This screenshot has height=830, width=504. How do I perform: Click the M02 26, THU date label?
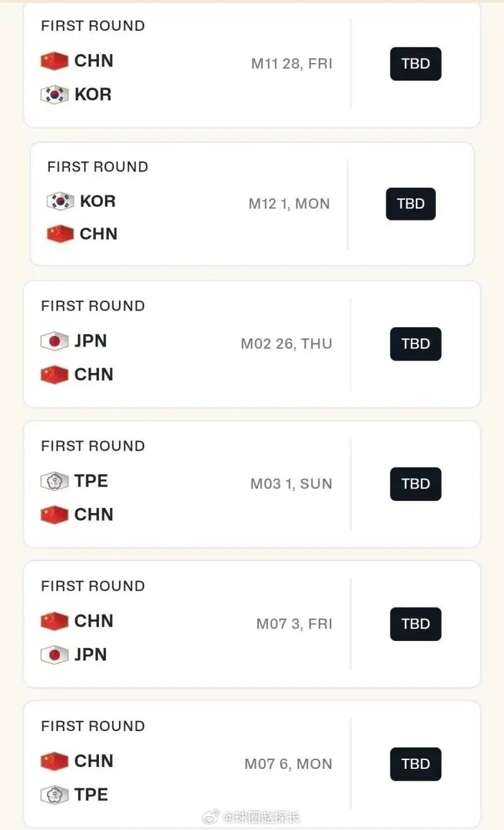click(287, 344)
